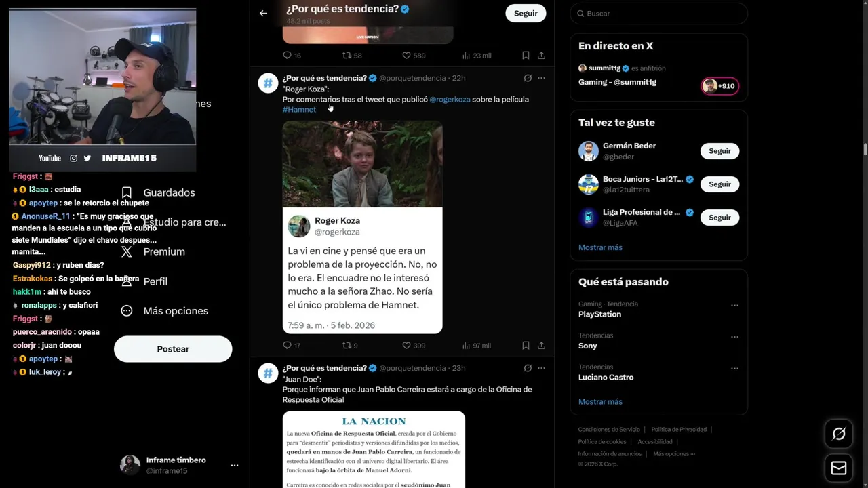Reply to the post with 16 comments

click(292, 56)
